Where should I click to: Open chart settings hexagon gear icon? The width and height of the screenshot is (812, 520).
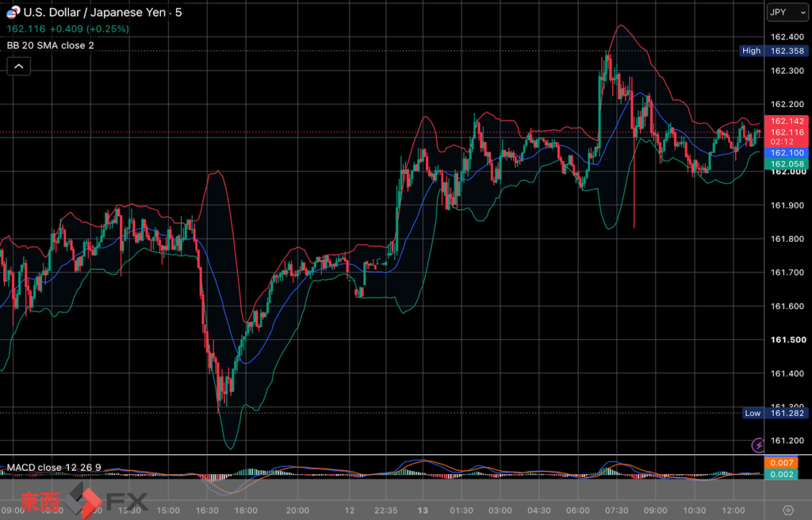pyautogui.click(x=788, y=510)
